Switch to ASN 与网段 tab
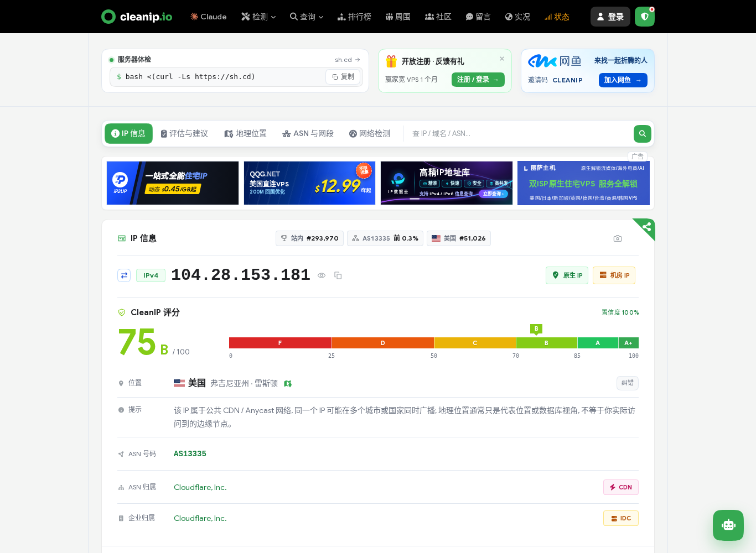756x553 pixels. [308, 134]
